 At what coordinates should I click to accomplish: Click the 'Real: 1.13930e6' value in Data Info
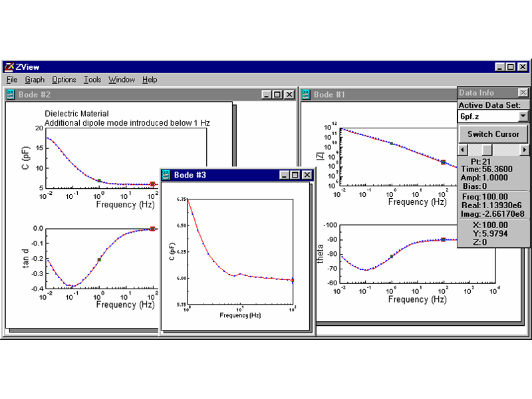[491, 205]
